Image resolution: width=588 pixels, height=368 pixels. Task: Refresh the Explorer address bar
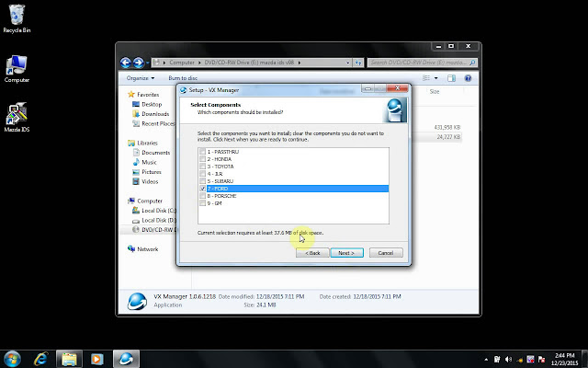[358, 63]
